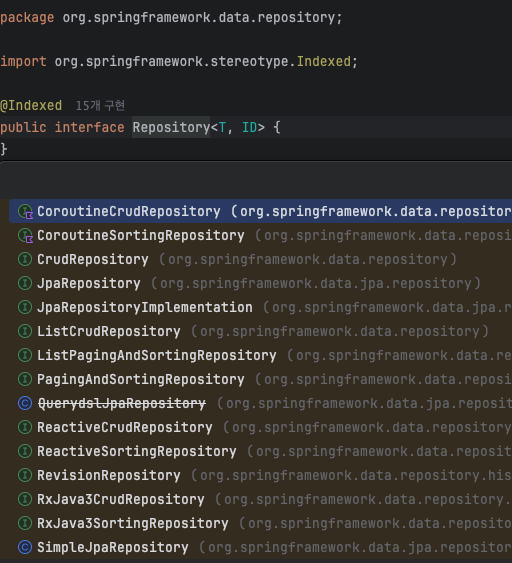Click the ID type parameter
The image size is (512, 563).
250,127
